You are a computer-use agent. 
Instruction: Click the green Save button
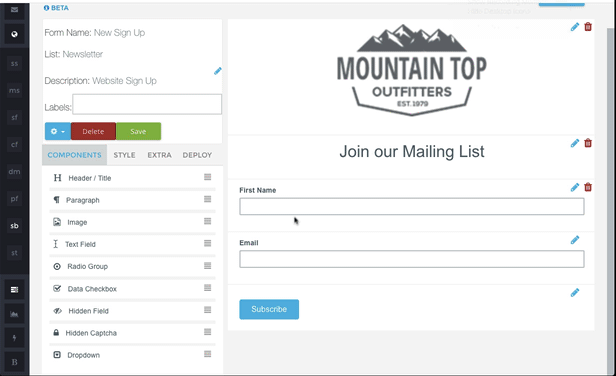point(138,131)
